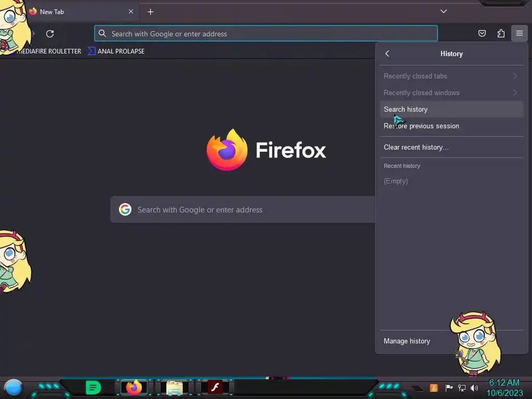Reload the current page
This screenshot has width=532, height=399.
pos(50,34)
